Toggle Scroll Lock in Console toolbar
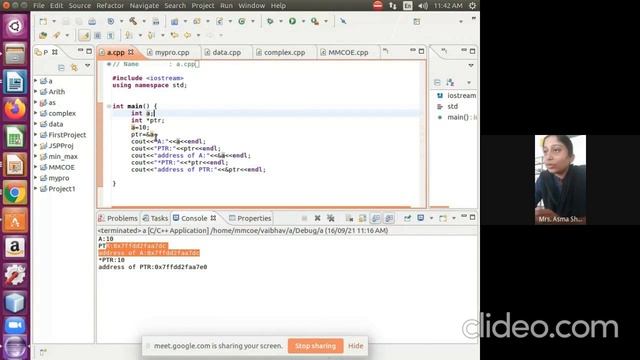 coord(362,218)
